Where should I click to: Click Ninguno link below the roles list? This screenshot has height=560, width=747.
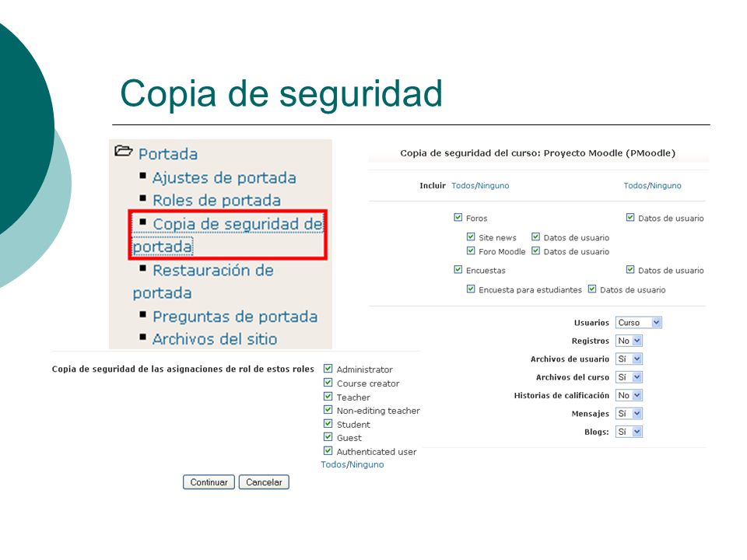click(366, 465)
